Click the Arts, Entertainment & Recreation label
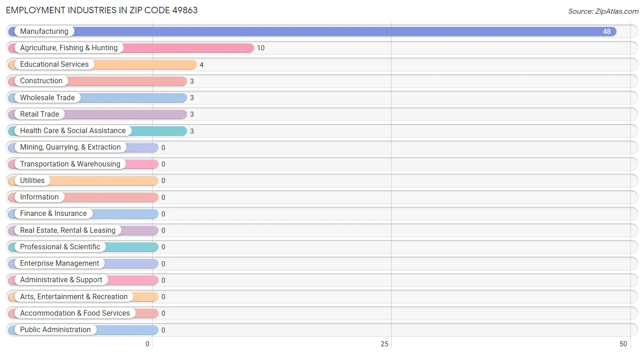 74,296
